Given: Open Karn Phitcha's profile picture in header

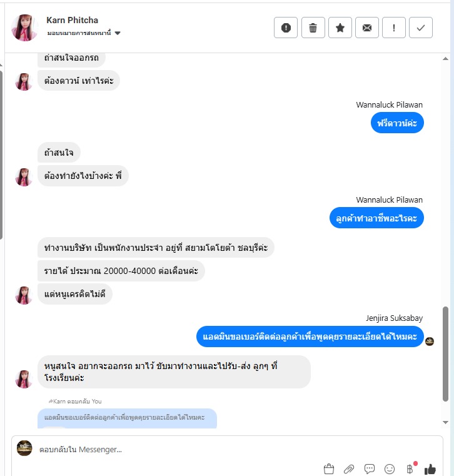Looking at the screenshot, I should (x=24, y=28).
